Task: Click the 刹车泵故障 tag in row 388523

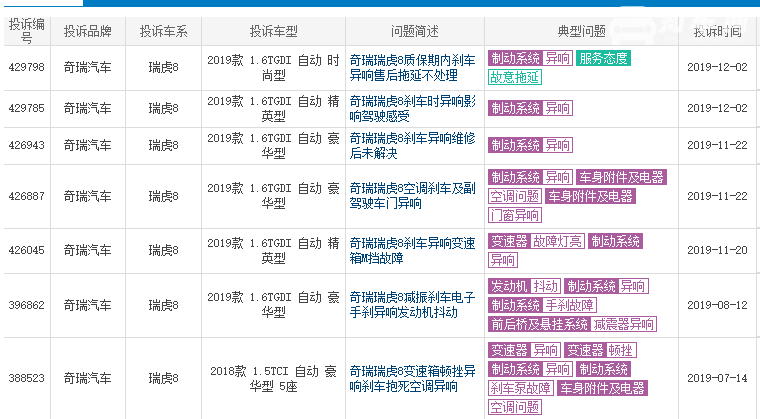Action: point(521,388)
